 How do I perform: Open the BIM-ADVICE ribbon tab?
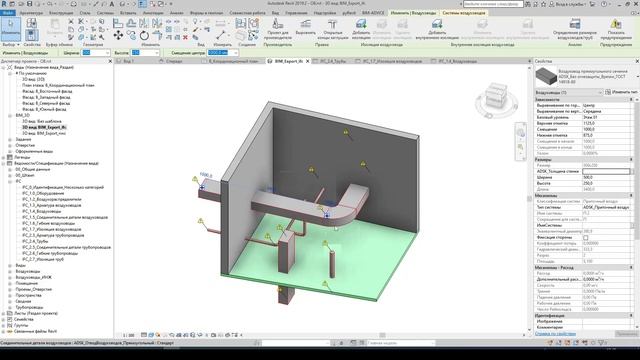point(373,13)
